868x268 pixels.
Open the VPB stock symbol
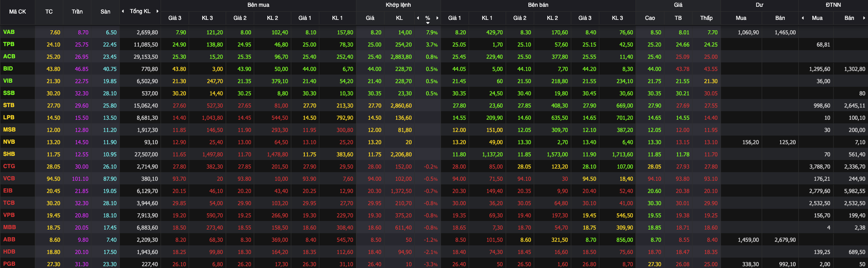(9, 215)
